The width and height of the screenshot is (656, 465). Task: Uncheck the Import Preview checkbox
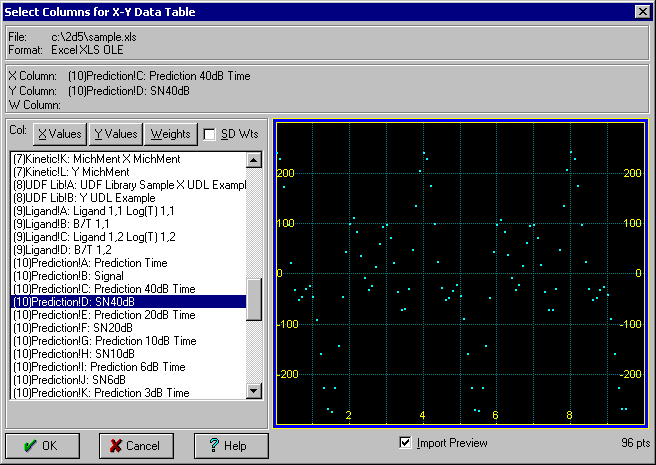pyautogui.click(x=405, y=443)
